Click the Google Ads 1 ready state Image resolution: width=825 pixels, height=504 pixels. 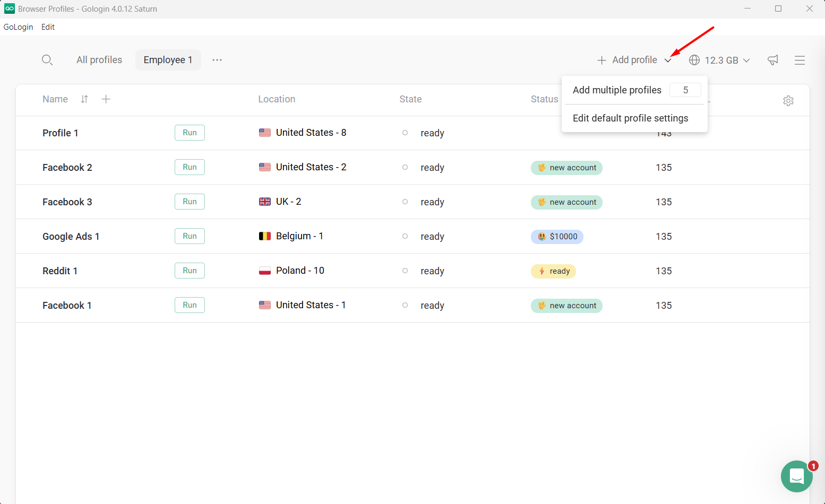pos(432,237)
